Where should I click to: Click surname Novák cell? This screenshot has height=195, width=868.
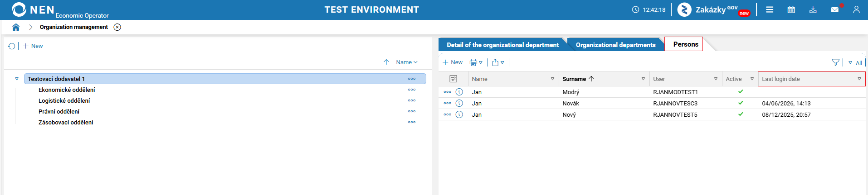click(x=571, y=103)
